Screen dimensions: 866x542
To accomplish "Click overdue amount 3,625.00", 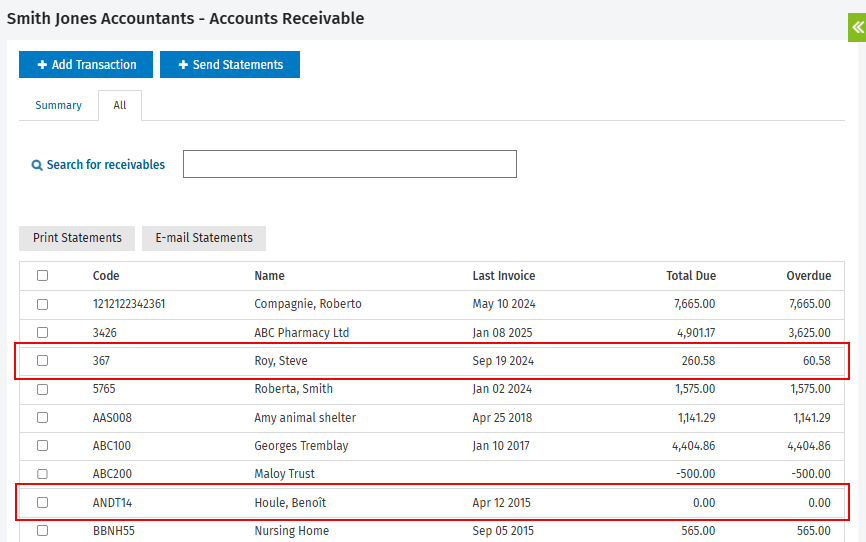I will 809,333.
